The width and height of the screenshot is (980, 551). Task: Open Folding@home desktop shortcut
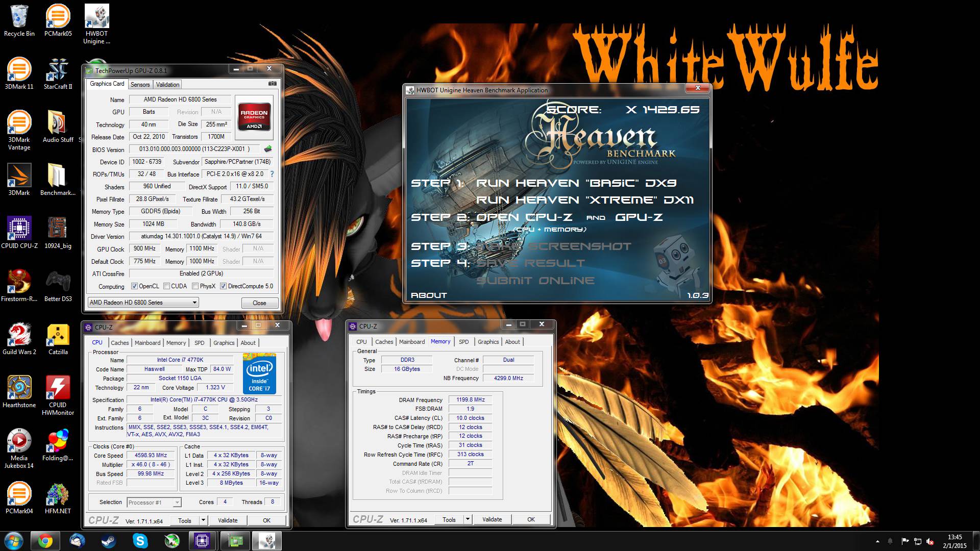coord(58,445)
